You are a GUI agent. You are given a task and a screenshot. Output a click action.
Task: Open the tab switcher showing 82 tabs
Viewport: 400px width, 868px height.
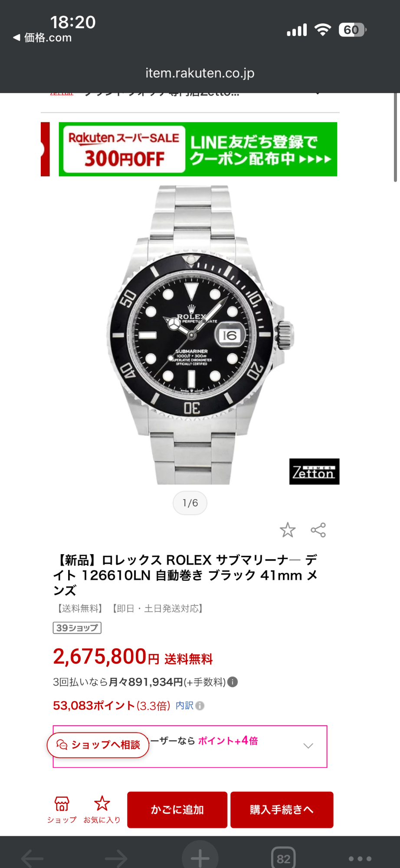pos(283,858)
